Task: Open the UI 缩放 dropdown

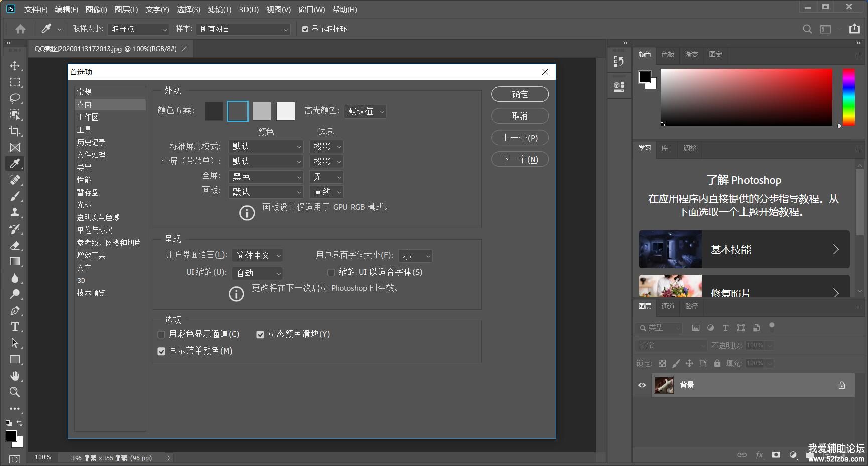Action: pyautogui.click(x=257, y=273)
